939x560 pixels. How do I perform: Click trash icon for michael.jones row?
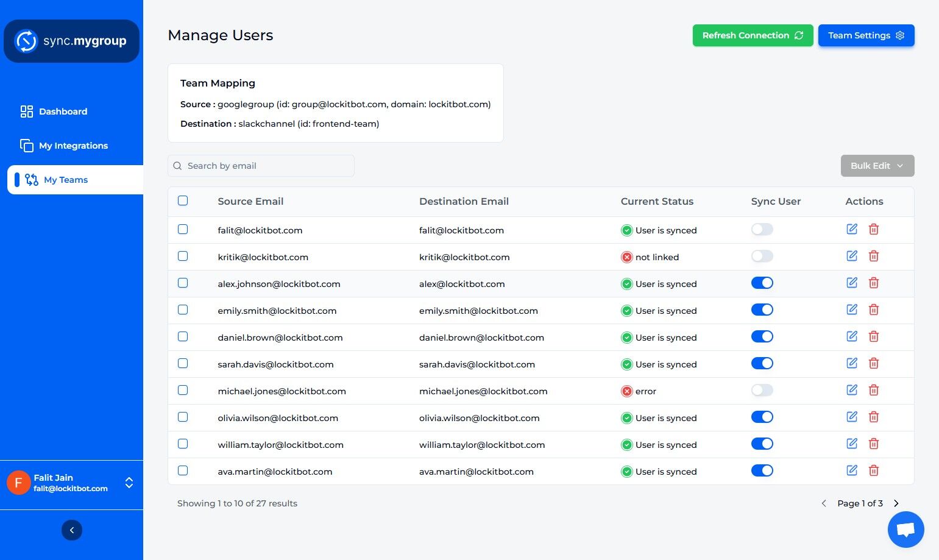click(874, 390)
